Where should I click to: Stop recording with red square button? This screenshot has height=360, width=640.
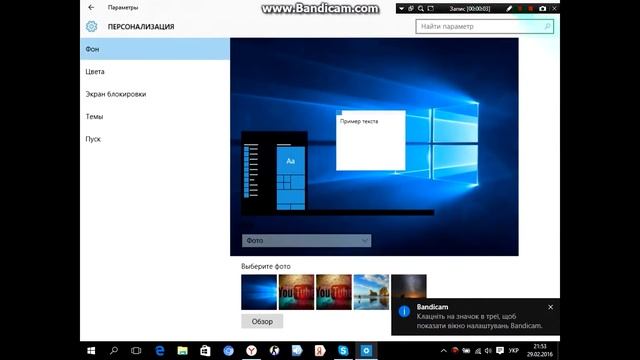(530, 9)
